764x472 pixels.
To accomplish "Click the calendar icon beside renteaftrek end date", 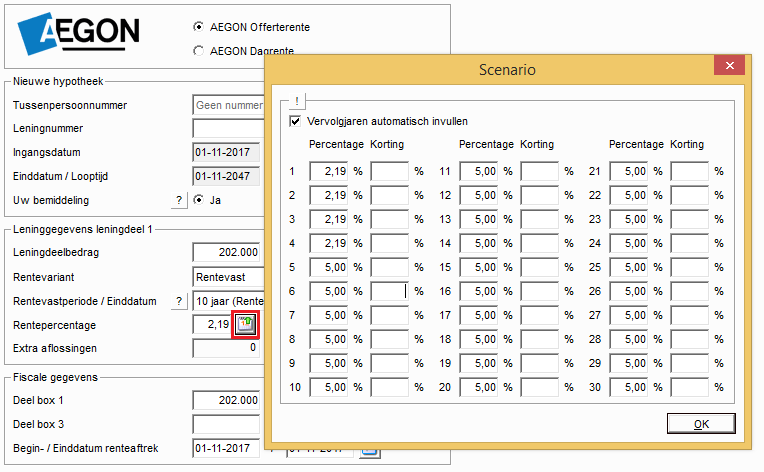I will pos(370,453).
